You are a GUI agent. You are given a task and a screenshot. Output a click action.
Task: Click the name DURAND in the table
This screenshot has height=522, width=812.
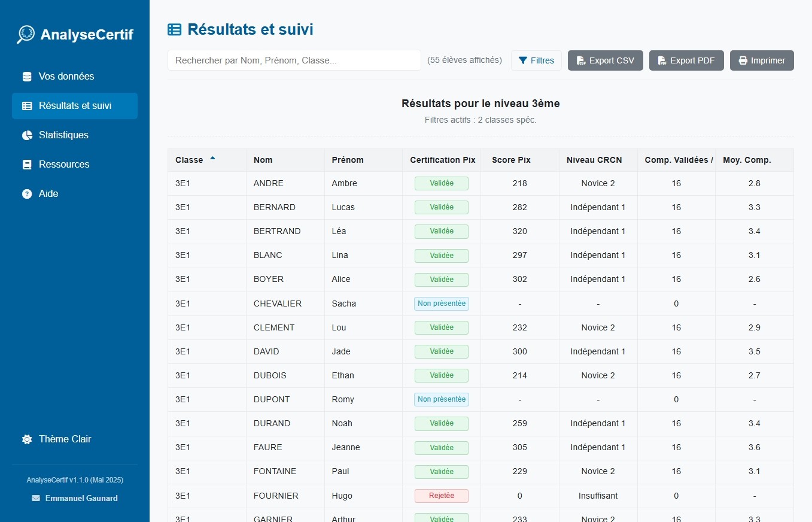(272, 424)
